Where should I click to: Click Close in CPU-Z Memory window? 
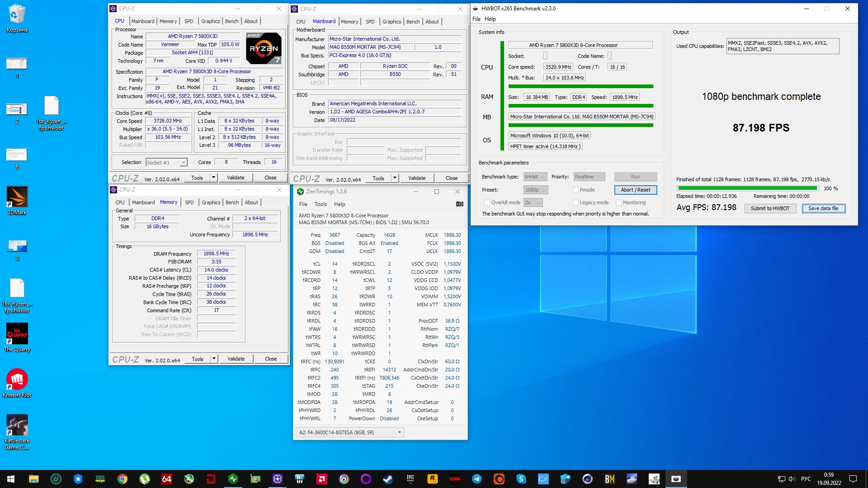[271, 359]
